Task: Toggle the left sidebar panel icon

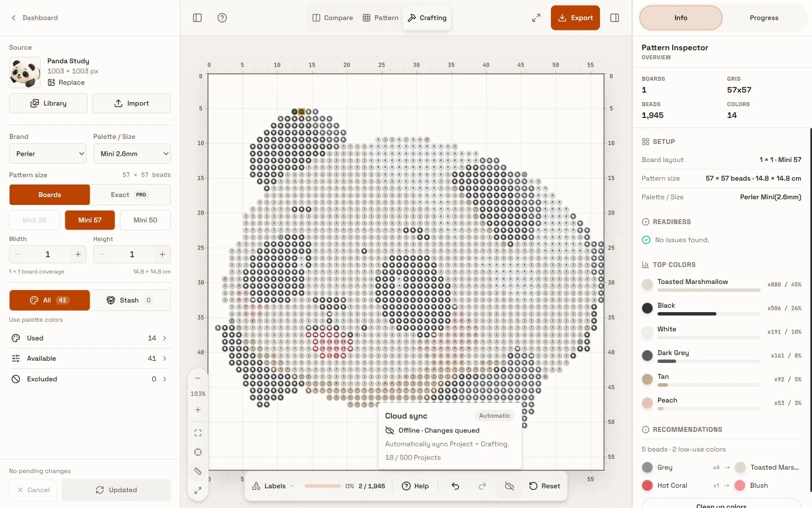Action: pos(197,18)
